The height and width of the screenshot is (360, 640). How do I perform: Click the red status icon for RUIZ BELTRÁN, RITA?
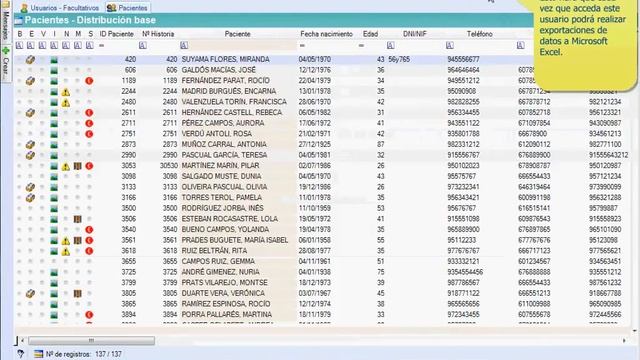[89, 251]
